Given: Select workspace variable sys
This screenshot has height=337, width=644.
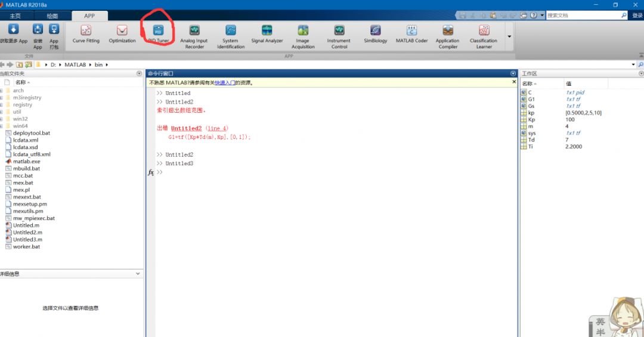Looking at the screenshot, I should (x=532, y=133).
